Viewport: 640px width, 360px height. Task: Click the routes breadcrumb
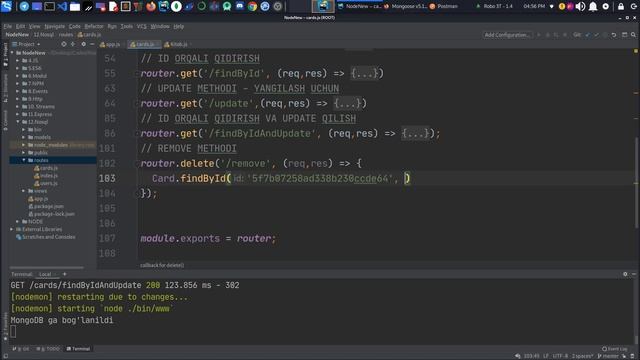65,35
